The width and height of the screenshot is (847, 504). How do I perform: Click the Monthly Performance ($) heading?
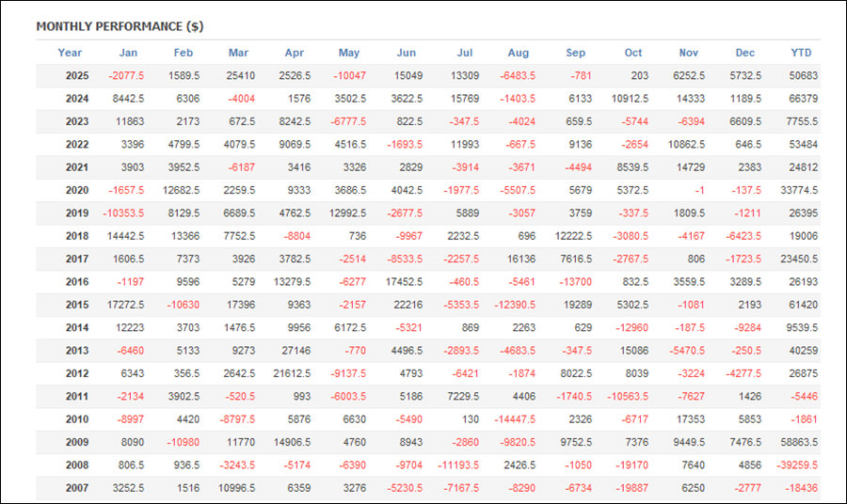120,26
